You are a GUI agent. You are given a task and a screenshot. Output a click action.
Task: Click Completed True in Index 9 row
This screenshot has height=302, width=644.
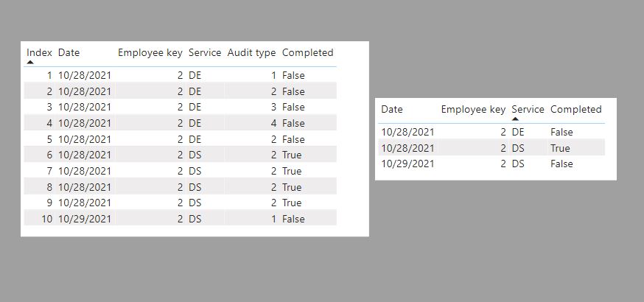pos(292,203)
